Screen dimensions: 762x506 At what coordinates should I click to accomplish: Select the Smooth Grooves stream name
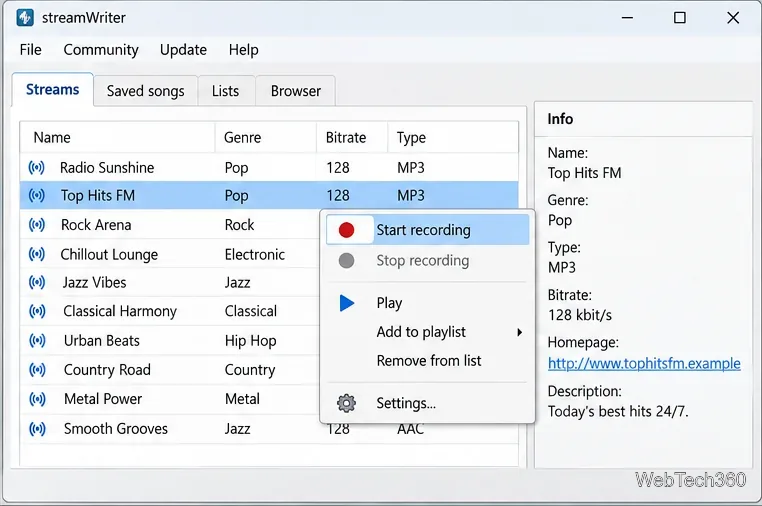[x=116, y=429]
